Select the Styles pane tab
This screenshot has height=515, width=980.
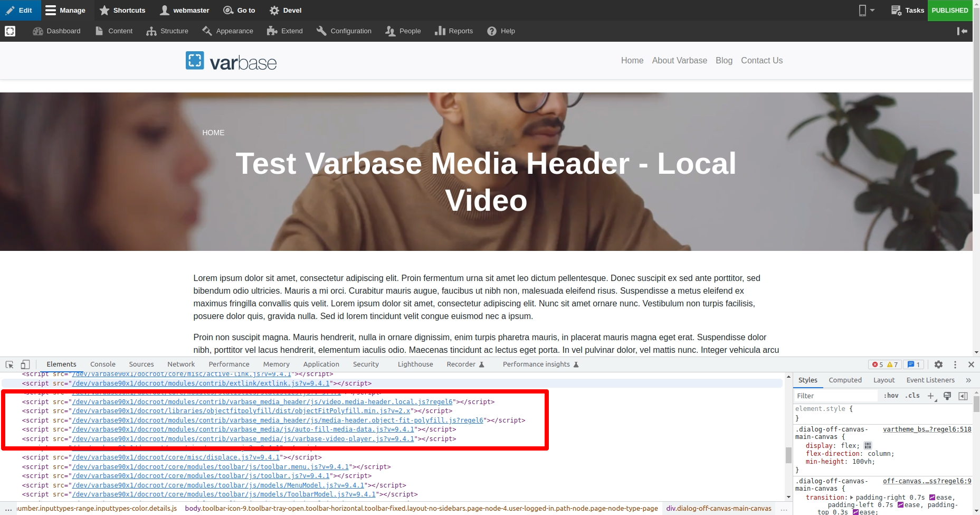[807, 380]
